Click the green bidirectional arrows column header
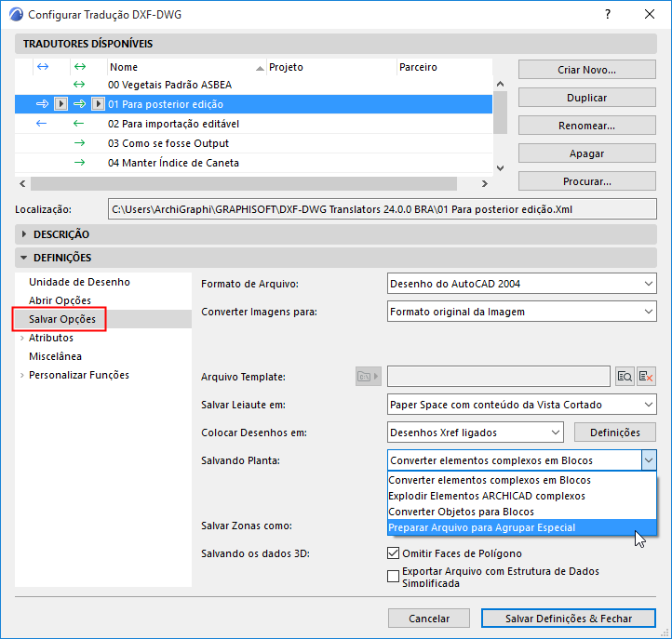672x639 pixels. (80, 67)
